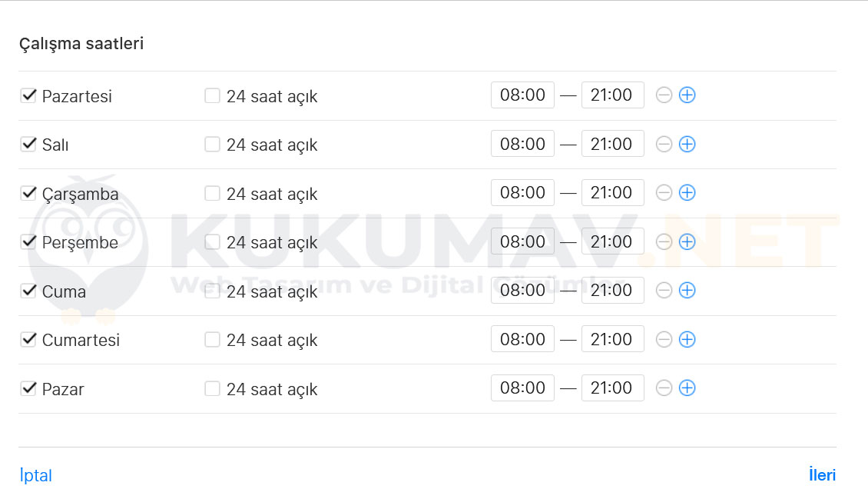Click the İptal link
868x499 pixels.
pyautogui.click(x=35, y=475)
